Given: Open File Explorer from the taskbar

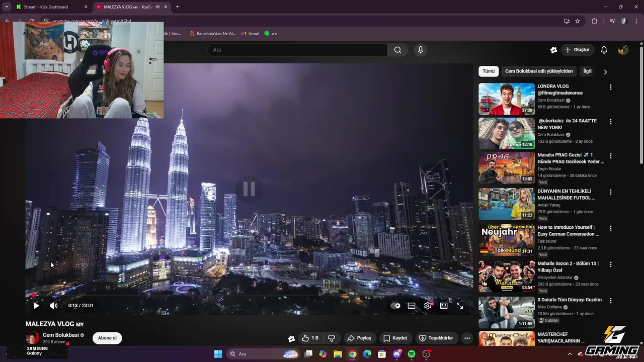Looking at the screenshot, I should (338, 354).
